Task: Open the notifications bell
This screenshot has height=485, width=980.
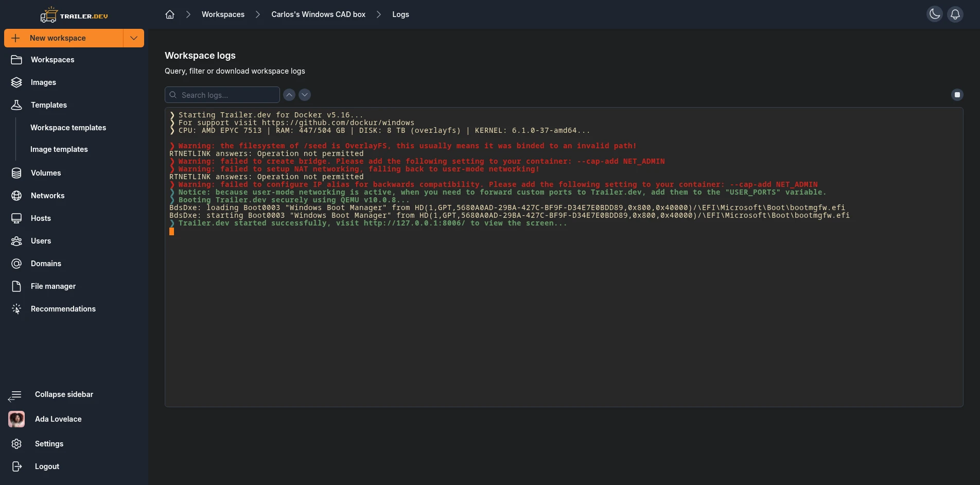Action: (x=955, y=14)
